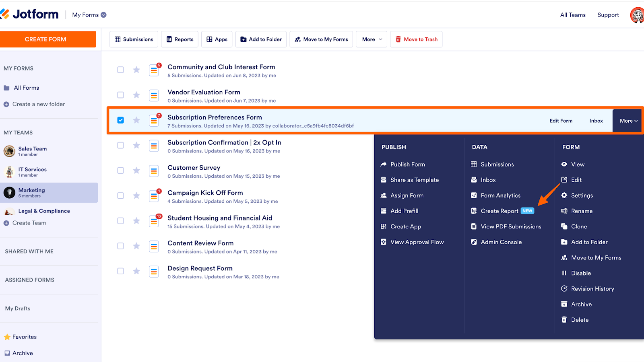Click the Move to Trash button
644x362 pixels.
(x=416, y=39)
